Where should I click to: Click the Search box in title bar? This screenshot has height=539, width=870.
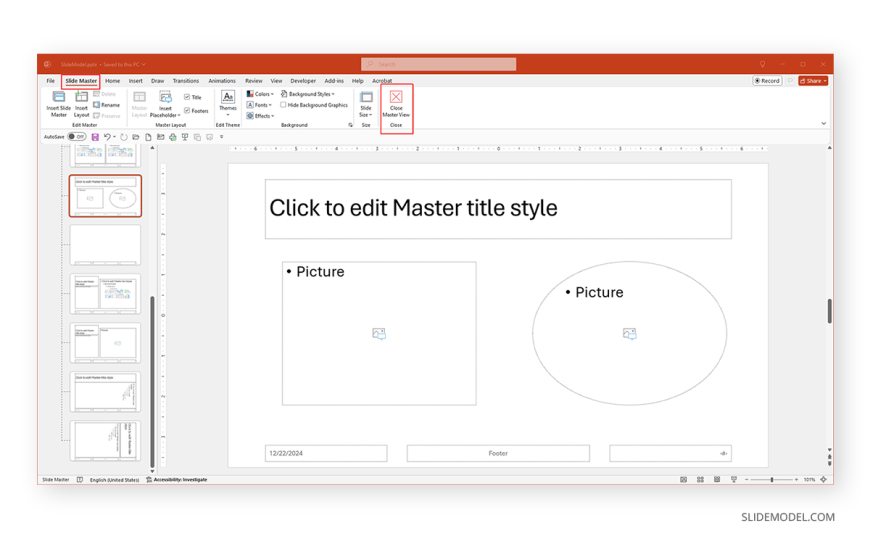pos(438,64)
